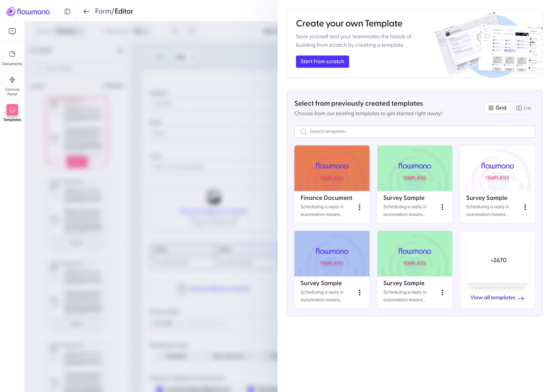
Task: Open the three-dot menu on Finance Document
Action: pos(359,207)
